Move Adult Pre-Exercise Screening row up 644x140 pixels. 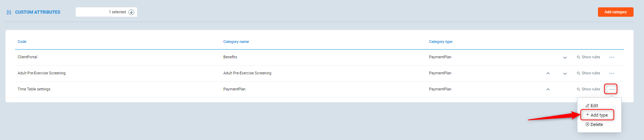[548, 73]
